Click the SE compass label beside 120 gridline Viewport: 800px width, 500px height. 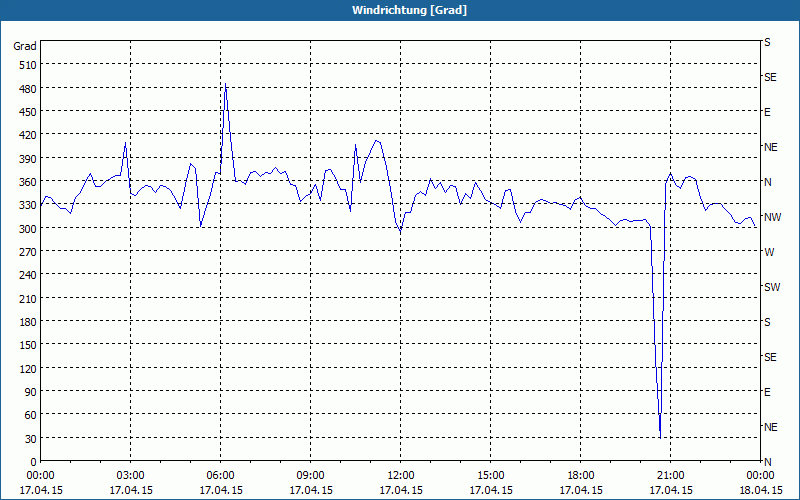click(770, 358)
